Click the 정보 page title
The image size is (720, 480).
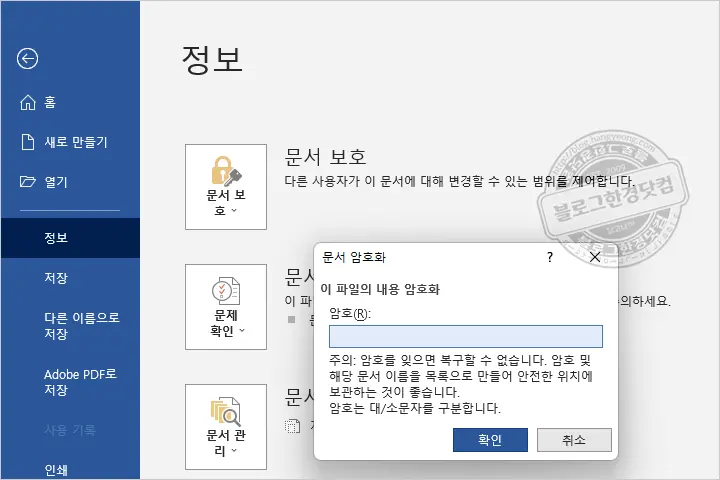pyautogui.click(x=212, y=60)
